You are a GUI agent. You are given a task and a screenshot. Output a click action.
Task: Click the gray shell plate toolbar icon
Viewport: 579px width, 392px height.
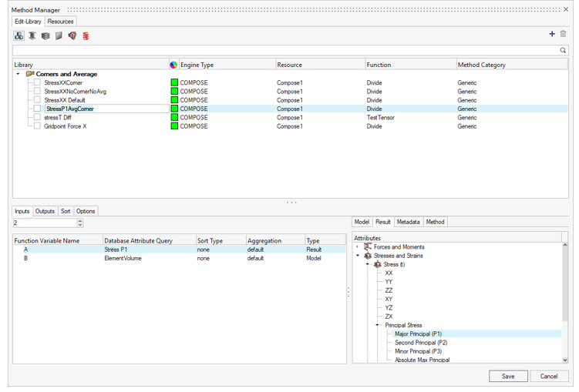pyautogui.click(x=59, y=35)
